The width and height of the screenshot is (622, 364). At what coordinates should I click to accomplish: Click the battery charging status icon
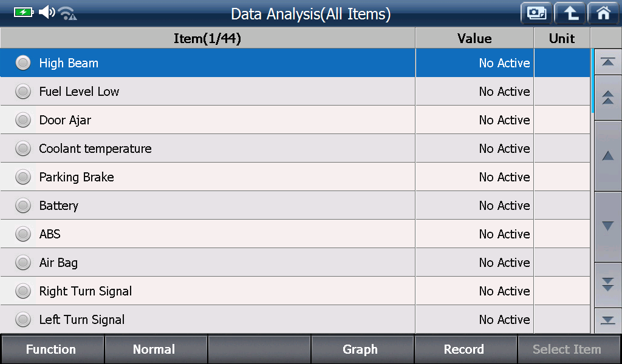click(x=24, y=12)
